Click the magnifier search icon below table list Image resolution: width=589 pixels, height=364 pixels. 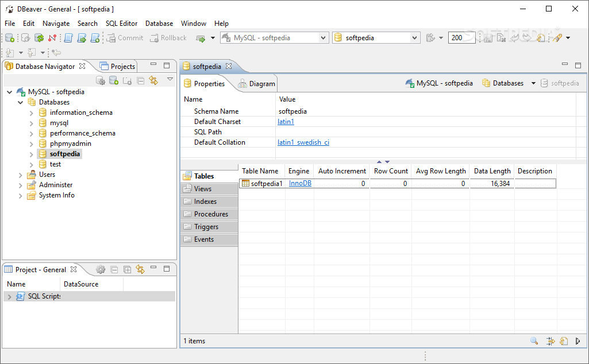(534, 341)
